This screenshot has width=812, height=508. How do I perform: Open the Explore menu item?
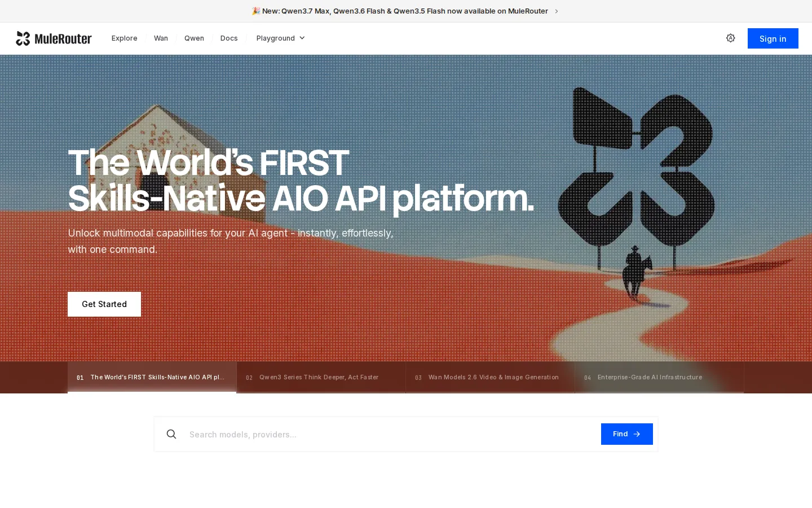click(124, 38)
